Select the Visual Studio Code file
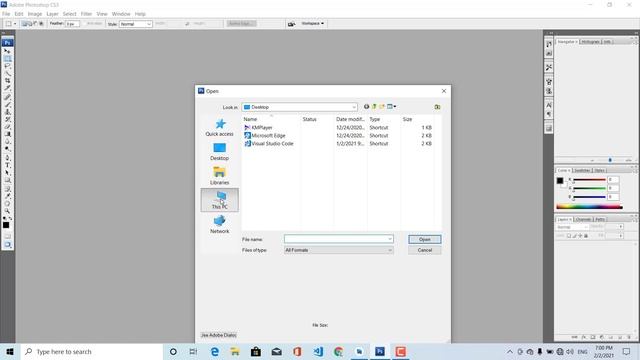 coord(272,144)
